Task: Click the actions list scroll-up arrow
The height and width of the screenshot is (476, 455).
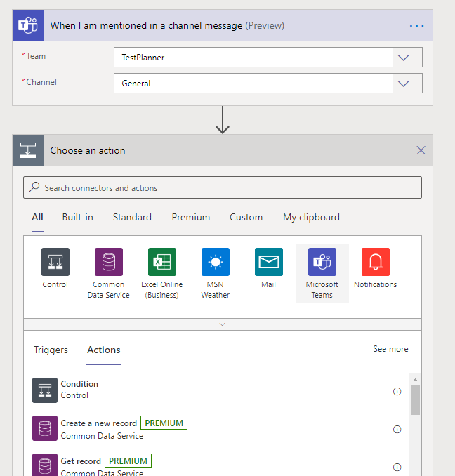Action: pyautogui.click(x=415, y=380)
